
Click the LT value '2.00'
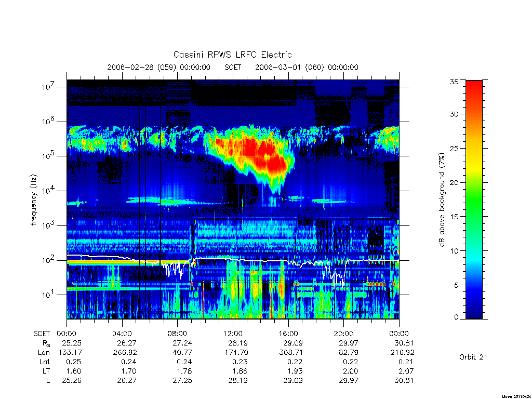click(x=351, y=371)
